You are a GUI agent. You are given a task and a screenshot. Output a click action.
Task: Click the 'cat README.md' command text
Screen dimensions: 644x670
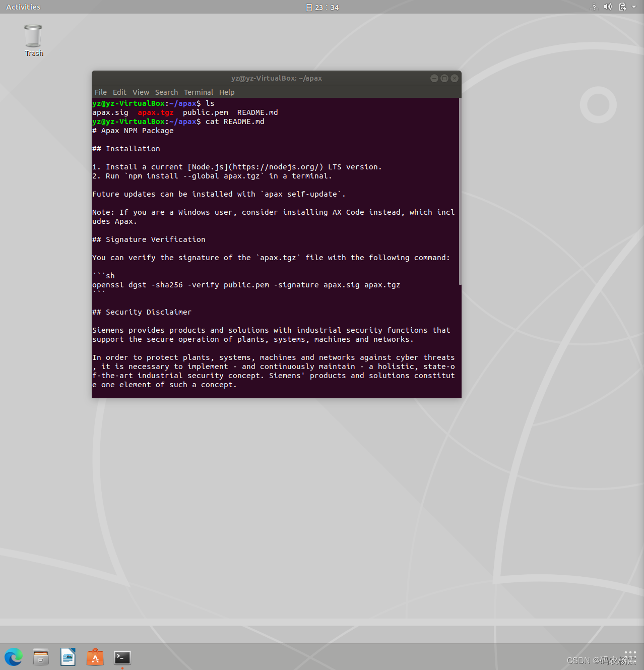tap(235, 121)
